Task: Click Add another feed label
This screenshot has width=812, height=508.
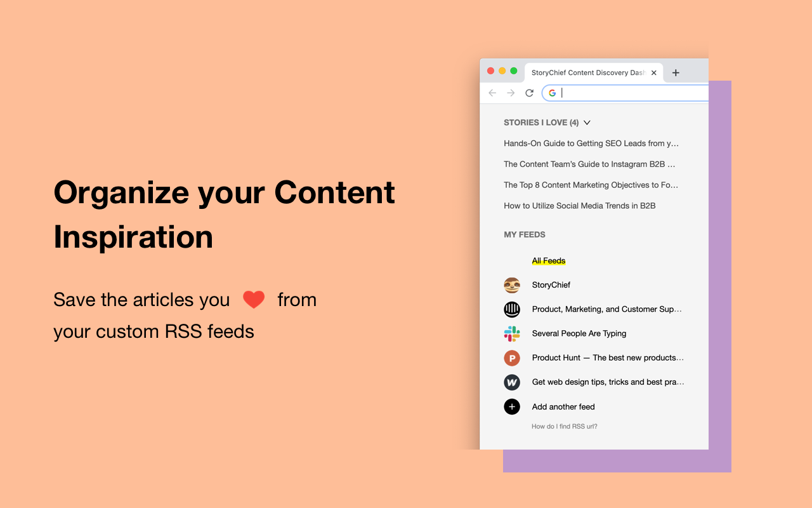Action: (x=563, y=406)
